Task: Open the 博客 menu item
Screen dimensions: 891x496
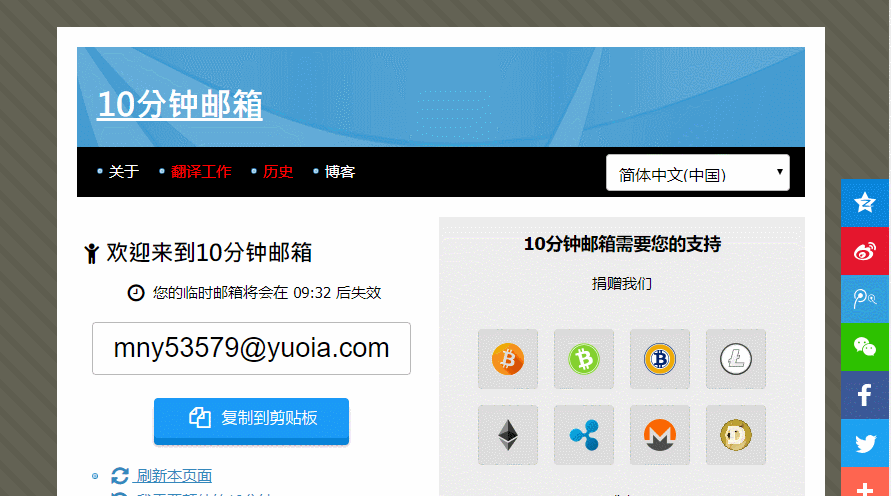Action: tap(340, 172)
